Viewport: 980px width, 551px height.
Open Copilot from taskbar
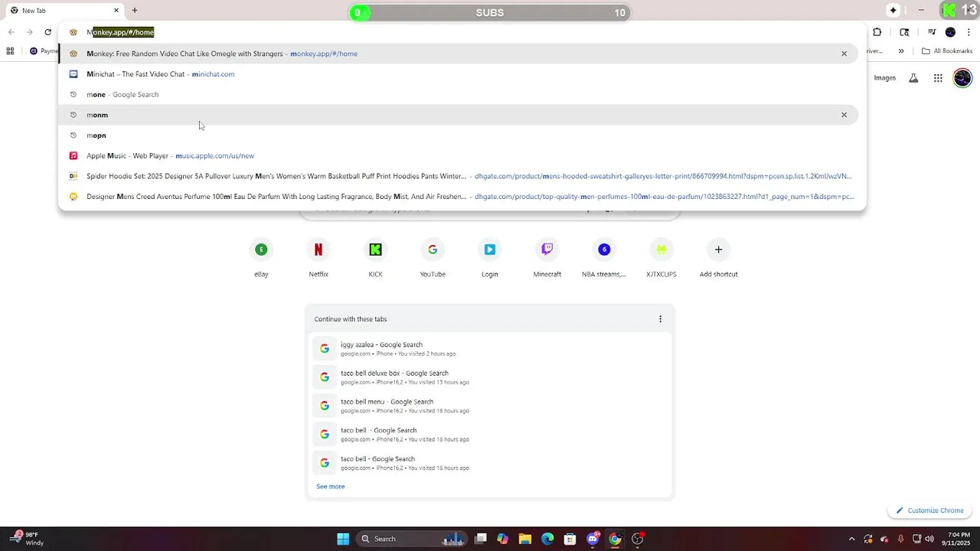click(x=503, y=539)
